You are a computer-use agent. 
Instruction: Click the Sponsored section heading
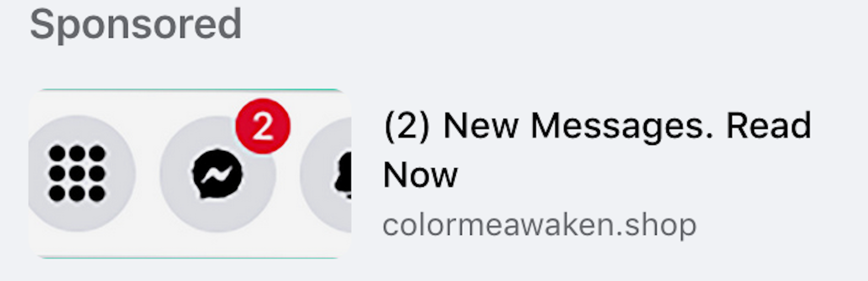coord(136,24)
